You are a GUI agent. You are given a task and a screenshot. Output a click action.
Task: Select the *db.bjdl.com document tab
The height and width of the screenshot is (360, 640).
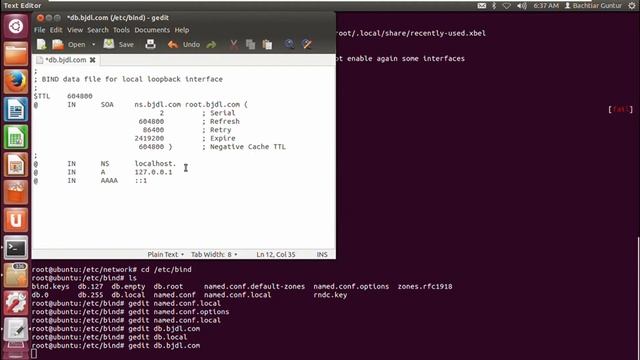[65, 60]
